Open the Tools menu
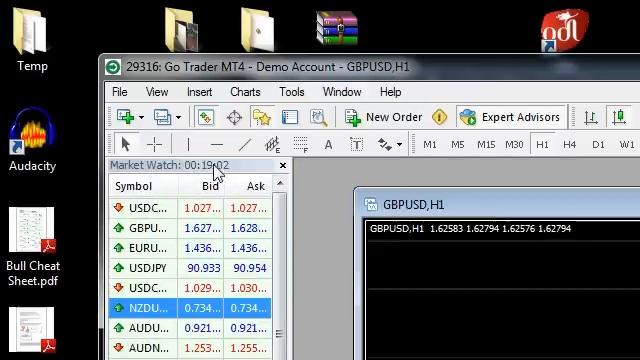This screenshot has width=640, height=360. (291, 92)
